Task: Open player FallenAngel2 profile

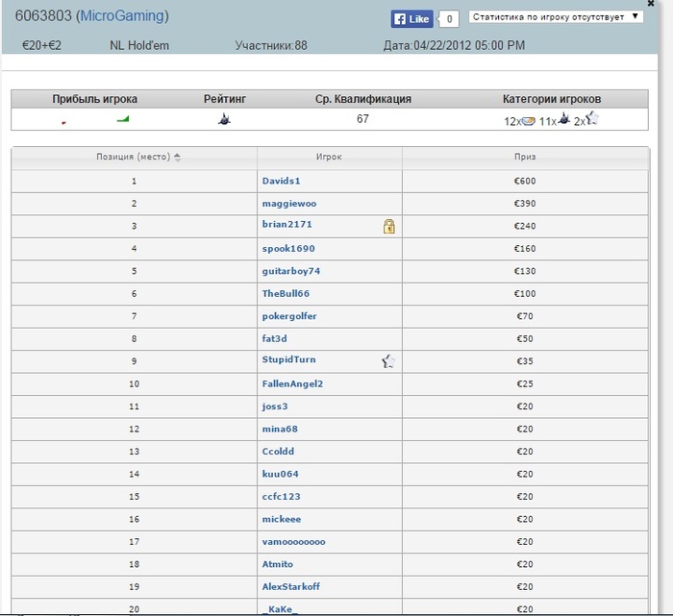Action: click(292, 384)
